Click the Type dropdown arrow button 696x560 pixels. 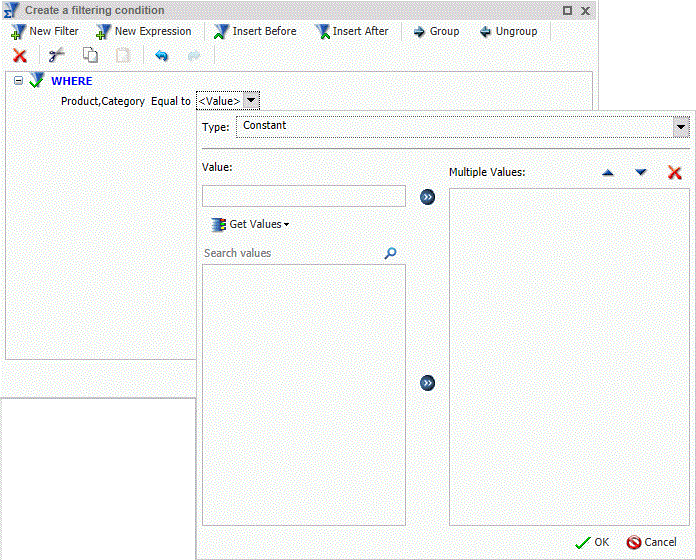pos(681,127)
